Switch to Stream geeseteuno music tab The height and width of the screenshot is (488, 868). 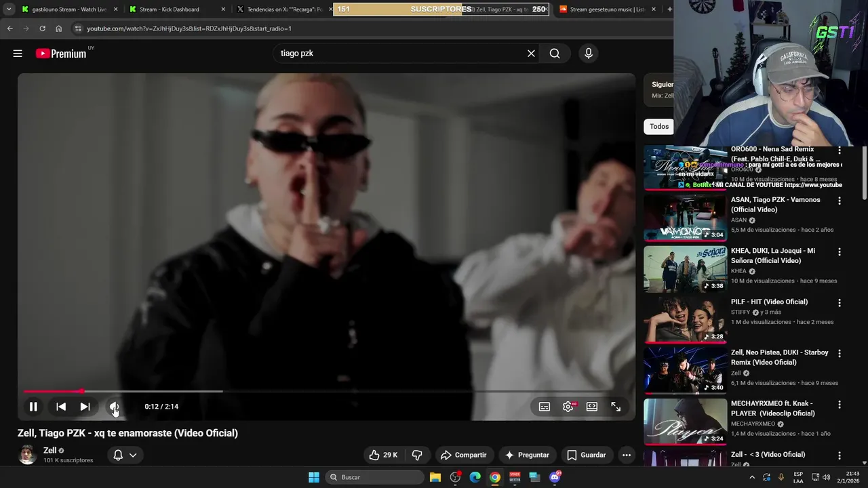click(x=607, y=9)
